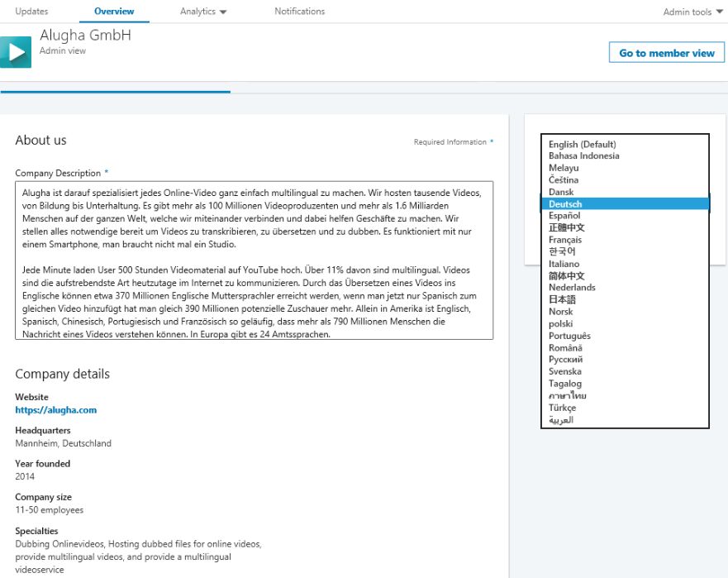Click the Go to member view button
The width and height of the screenshot is (728, 578).
point(667,53)
